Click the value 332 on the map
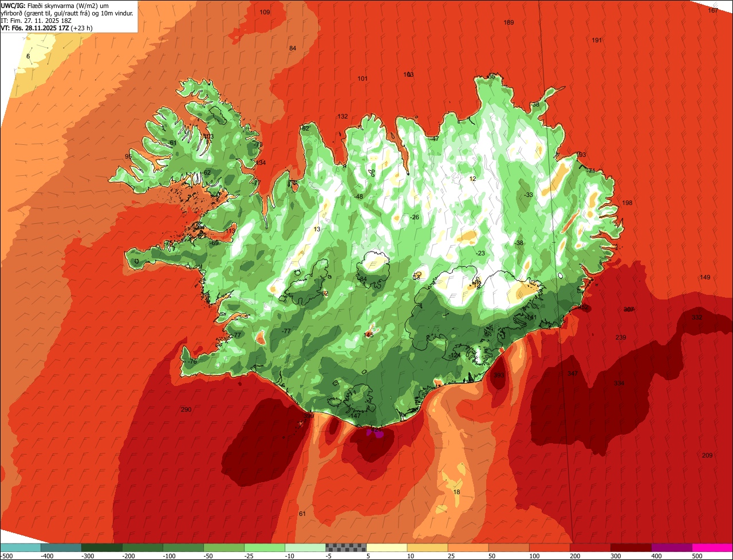733x560 pixels. click(697, 317)
